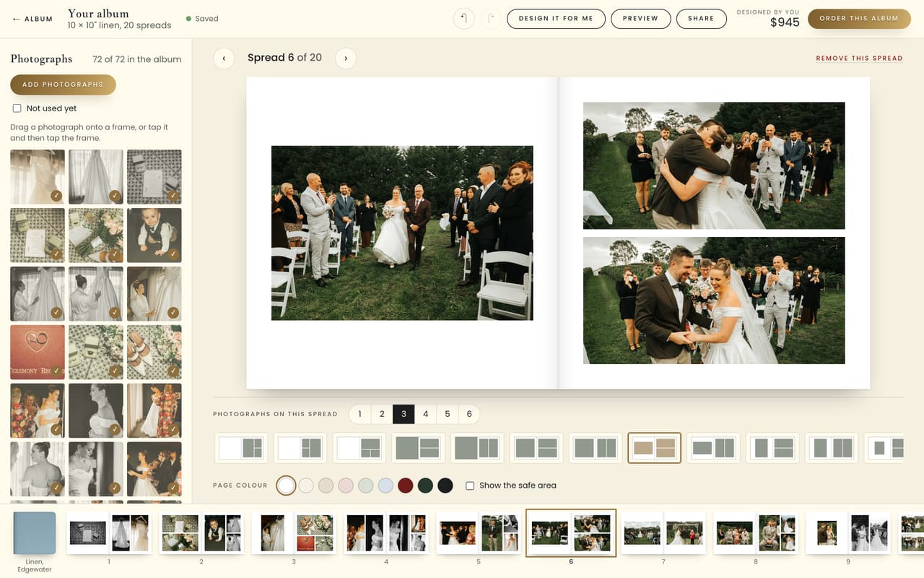Click 'Remove this spread' link

(859, 59)
